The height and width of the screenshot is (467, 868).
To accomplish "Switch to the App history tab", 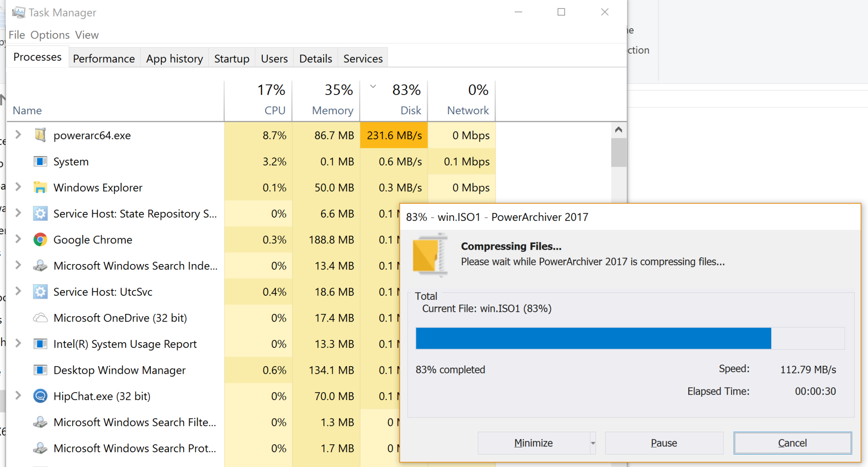I will [x=174, y=58].
